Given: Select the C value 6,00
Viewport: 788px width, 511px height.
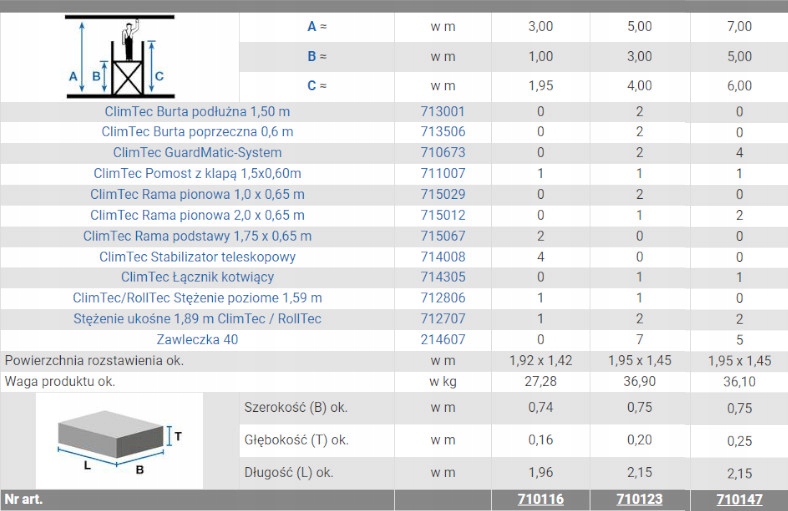Looking at the screenshot, I should pyautogui.click(x=739, y=86).
